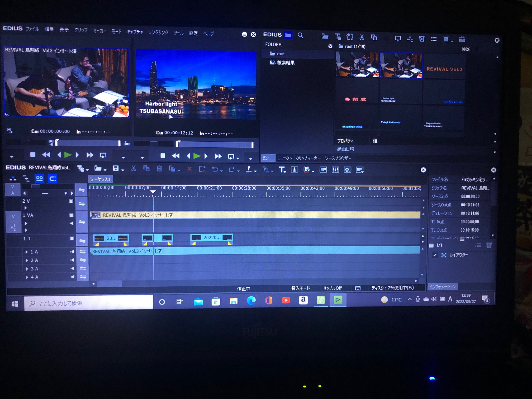Switch to the エフェクト tab
Screen dimensions: 532x399
(284, 158)
